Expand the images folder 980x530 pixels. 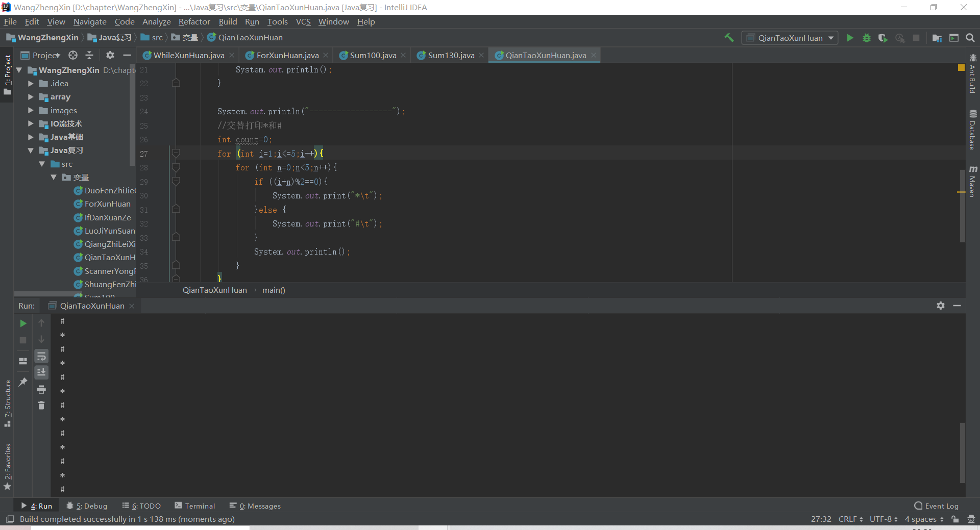(x=31, y=110)
